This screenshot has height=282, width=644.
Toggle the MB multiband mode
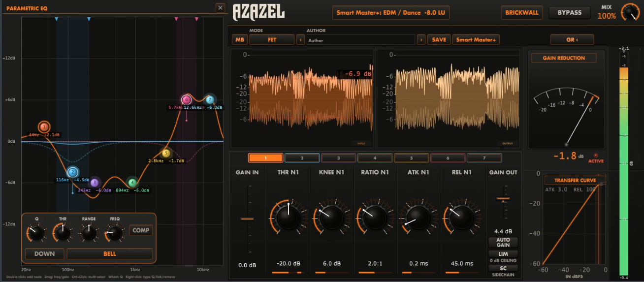tap(240, 40)
